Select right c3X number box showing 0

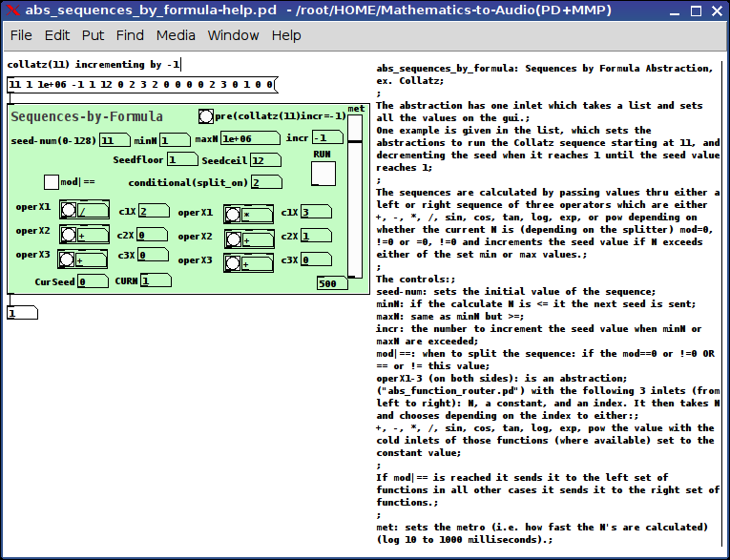click(x=316, y=259)
